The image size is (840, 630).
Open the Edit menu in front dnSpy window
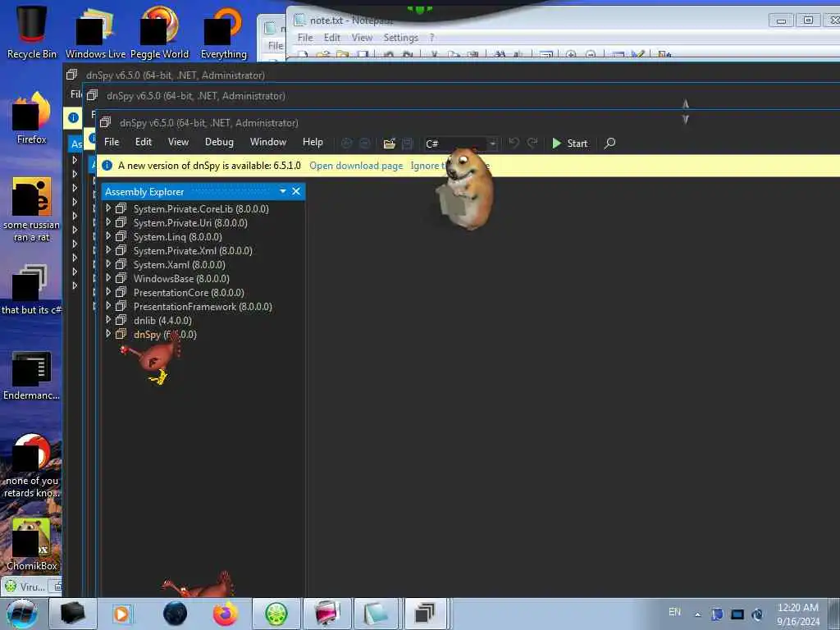143,142
